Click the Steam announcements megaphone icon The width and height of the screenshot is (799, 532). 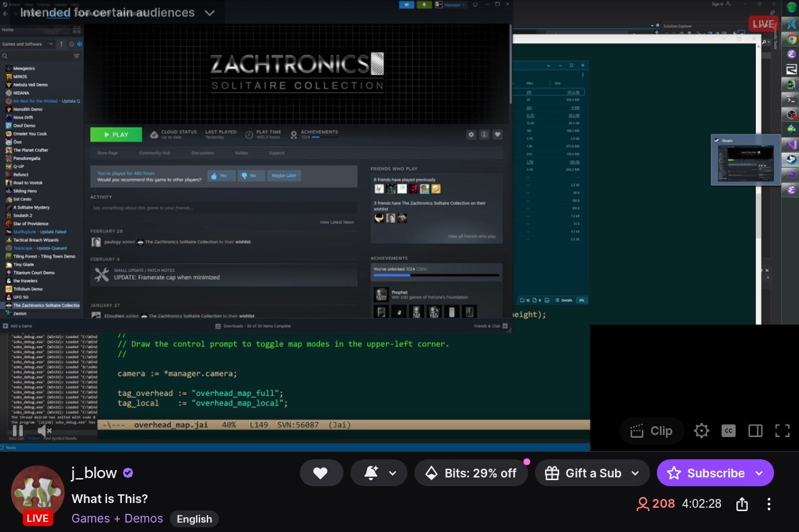click(406, 5)
